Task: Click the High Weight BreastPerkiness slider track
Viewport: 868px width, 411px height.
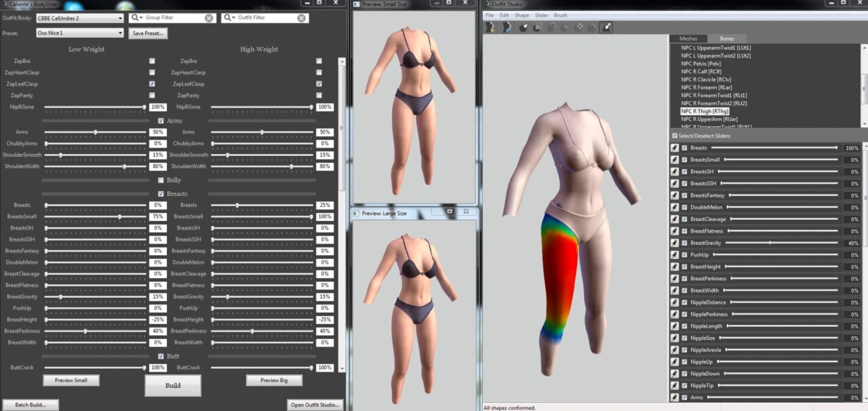Action: coord(261,331)
